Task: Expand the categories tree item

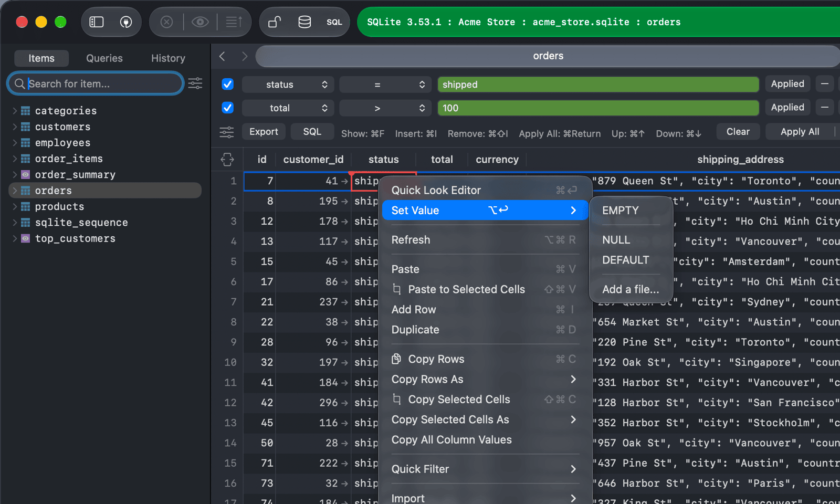Action: pos(15,111)
